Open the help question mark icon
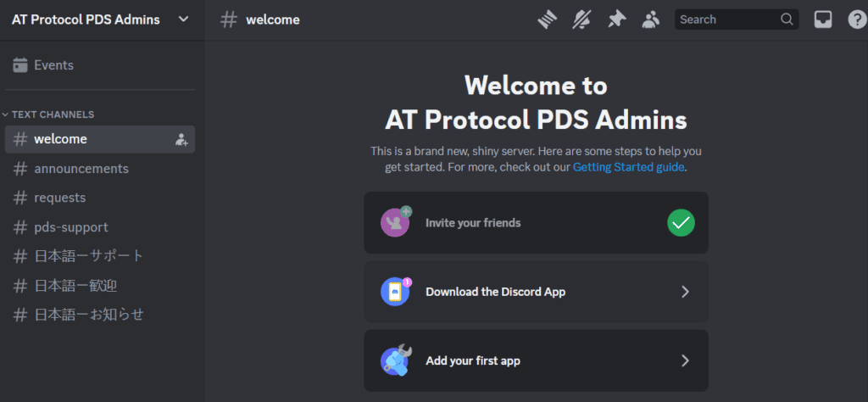The height and width of the screenshot is (402, 868). [857, 20]
